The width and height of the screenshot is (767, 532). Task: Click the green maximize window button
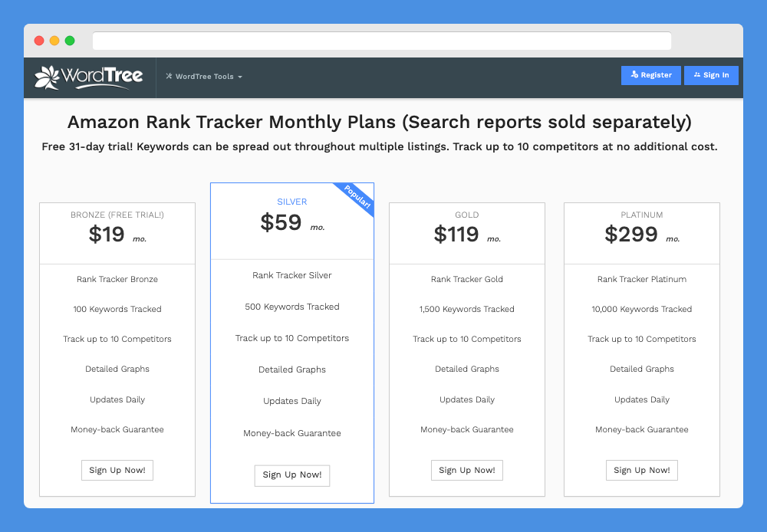[70, 41]
